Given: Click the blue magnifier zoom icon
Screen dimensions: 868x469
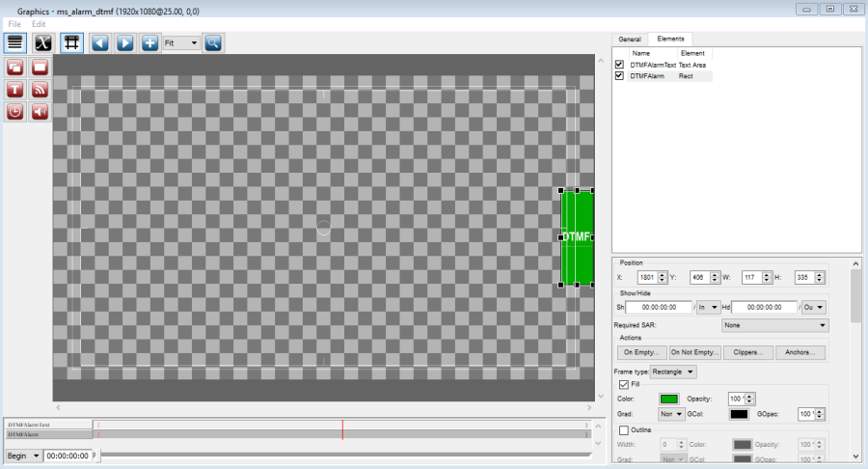Looking at the screenshot, I should 213,42.
